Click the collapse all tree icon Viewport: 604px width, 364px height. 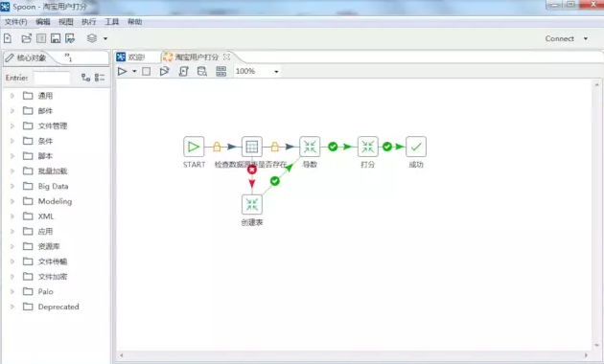100,78
